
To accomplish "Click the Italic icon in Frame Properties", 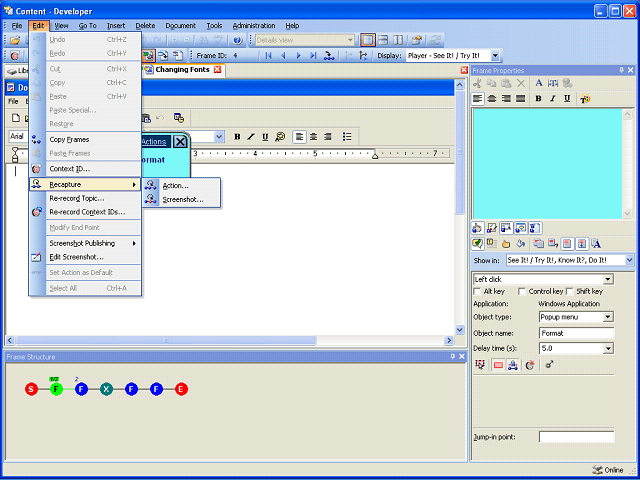I will (553, 98).
